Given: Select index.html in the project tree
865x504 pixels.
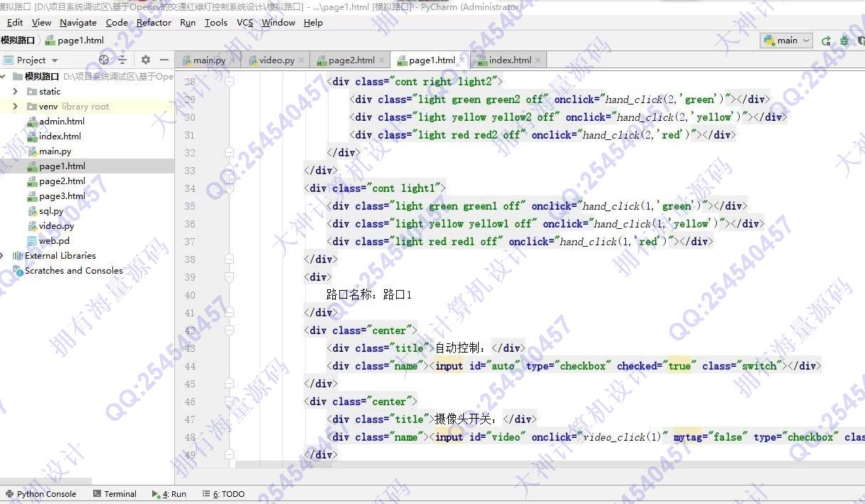Looking at the screenshot, I should click(x=60, y=136).
